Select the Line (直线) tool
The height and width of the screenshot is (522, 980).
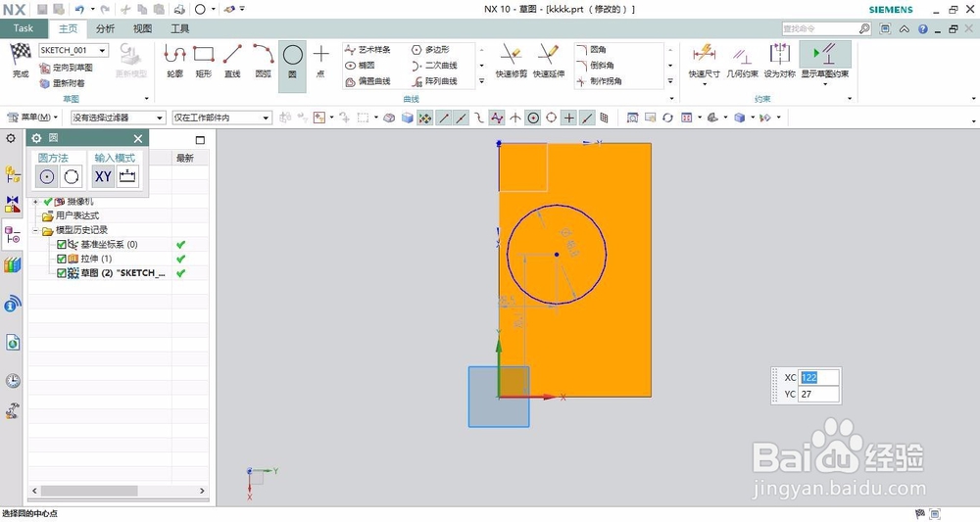(232, 61)
